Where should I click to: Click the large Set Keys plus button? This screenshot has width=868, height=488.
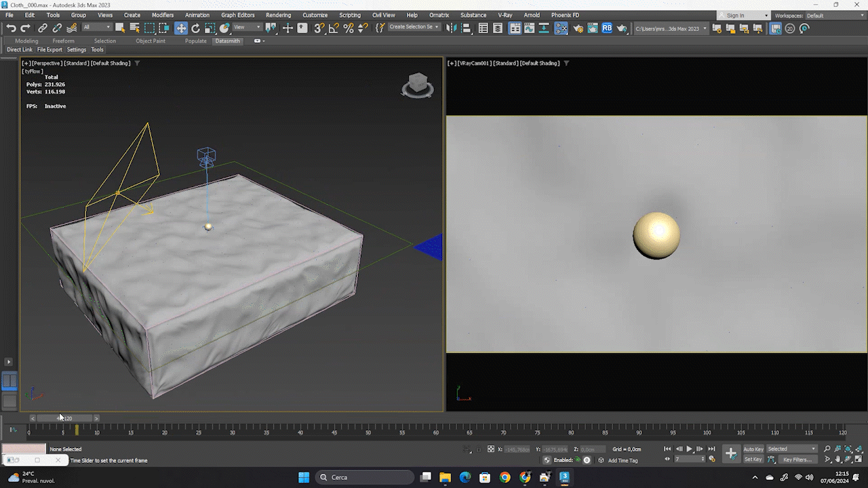coord(730,454)
